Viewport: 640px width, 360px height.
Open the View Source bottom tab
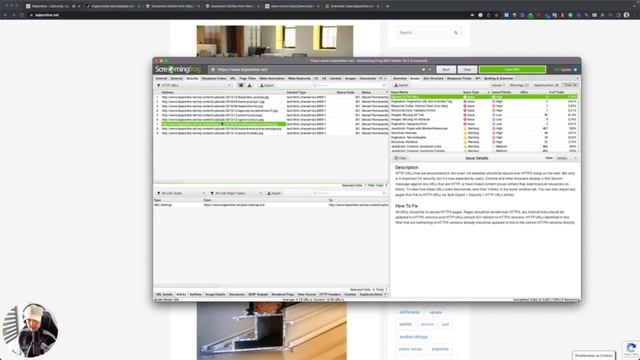coord(307,294)
